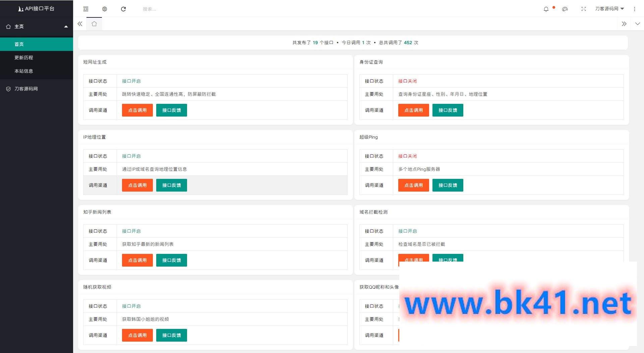Screen dimensions: 644x353
Task: Open the more options three-dot menu
Action: (x=634, y=9)
